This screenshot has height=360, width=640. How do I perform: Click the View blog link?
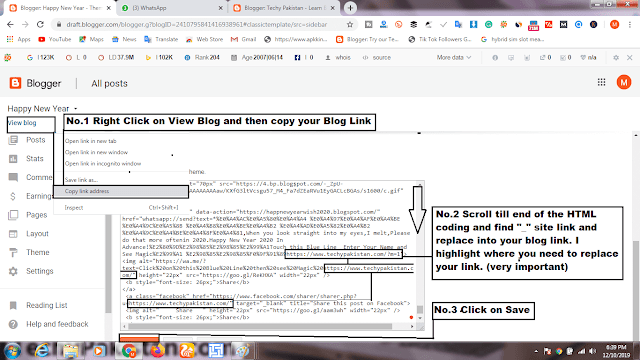pyautogui.click(x=22, y=123)
